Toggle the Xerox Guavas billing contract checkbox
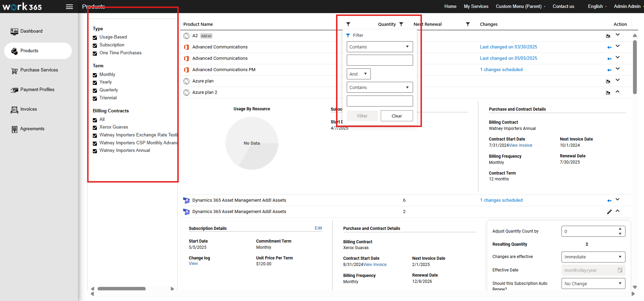The height and width of the screenshot is (301, 644). pyautogui.click(x=95, y=127)
